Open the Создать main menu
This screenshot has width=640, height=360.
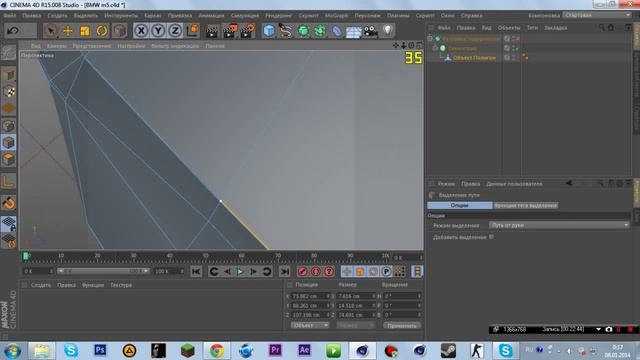[57, 16]
